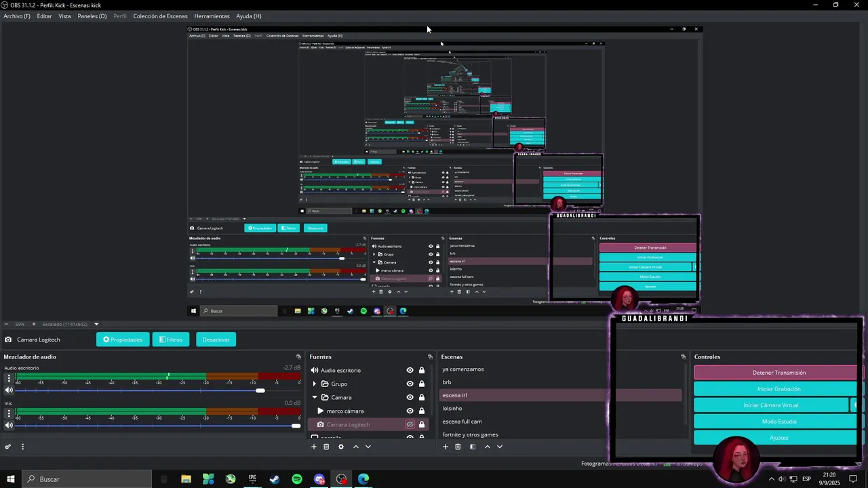Open the Escalado preview scale dropdown
Screen dimensions: 868x488
click(96, 324)
